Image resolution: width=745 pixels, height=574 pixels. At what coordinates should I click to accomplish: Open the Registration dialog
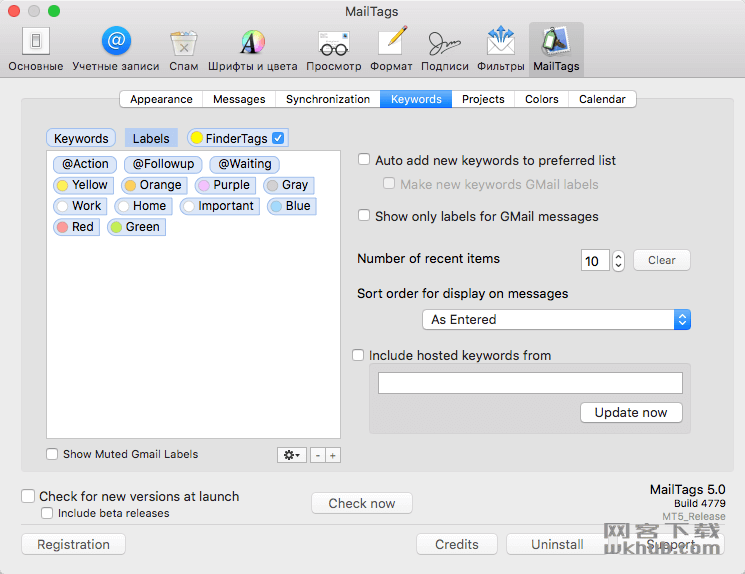[x=73, y=544]
